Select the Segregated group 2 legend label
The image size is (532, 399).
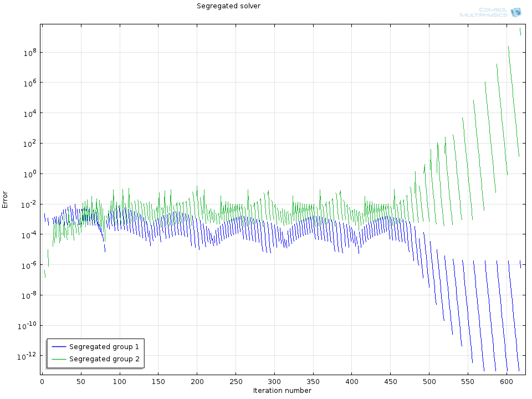[x=104, y=359]
